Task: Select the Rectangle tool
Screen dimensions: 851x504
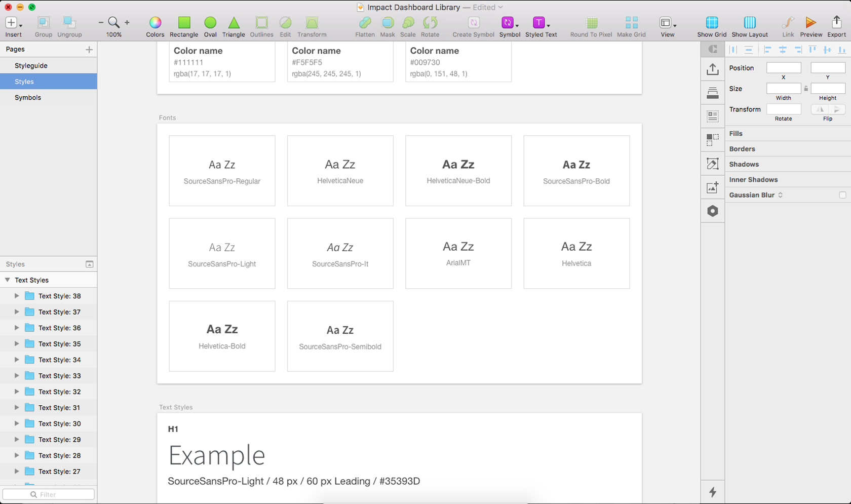Action: (x=183, y=22)
